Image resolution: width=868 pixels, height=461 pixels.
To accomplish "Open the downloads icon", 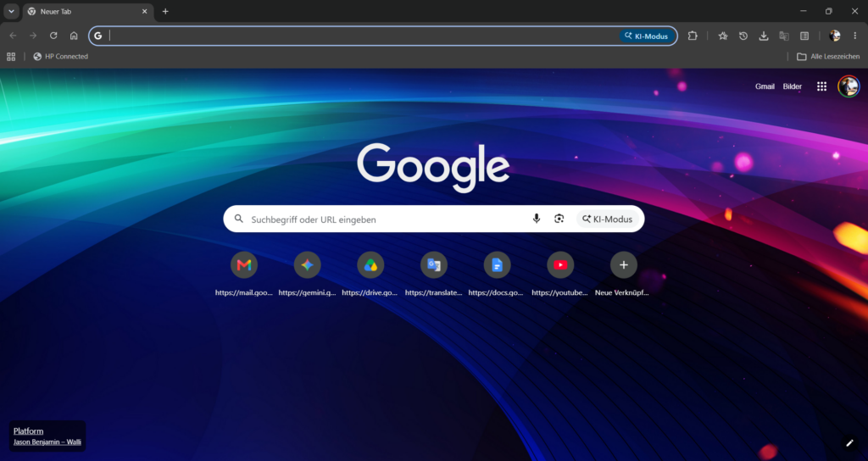I will tap(764, 36).
